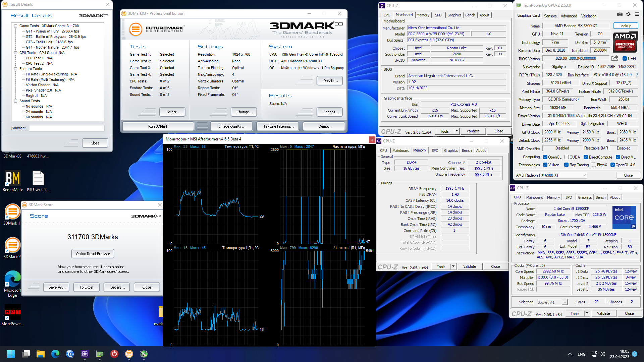Click Run 3DMark button
This screenshot has height=362, width=644.
point(158,126)
